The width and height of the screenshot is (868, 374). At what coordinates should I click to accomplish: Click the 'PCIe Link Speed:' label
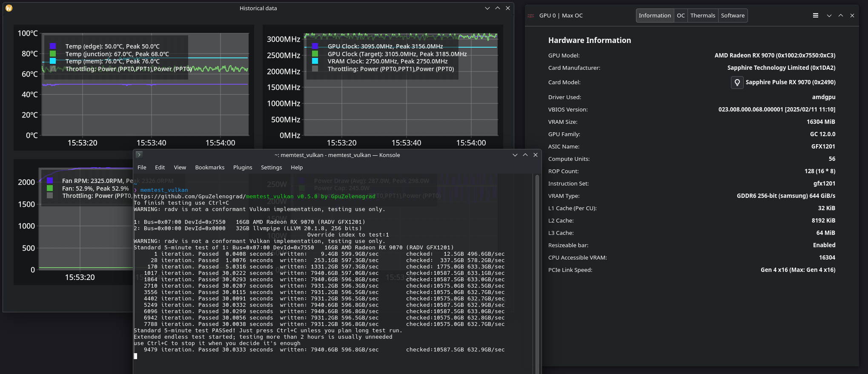570,270
